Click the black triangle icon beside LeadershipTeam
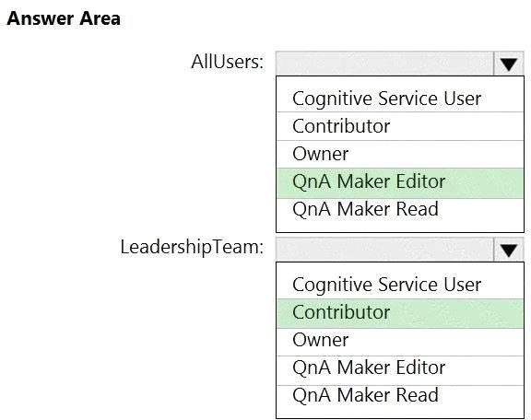 point(509,251)
